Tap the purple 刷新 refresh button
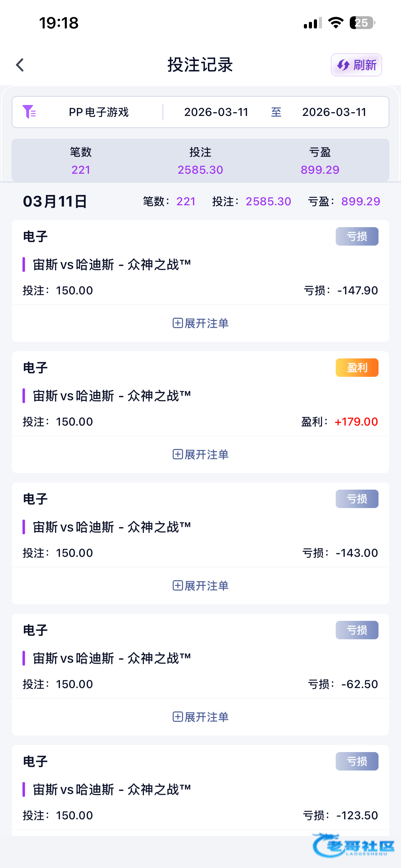Screen dimensions: 401x868 pos(356,65)
